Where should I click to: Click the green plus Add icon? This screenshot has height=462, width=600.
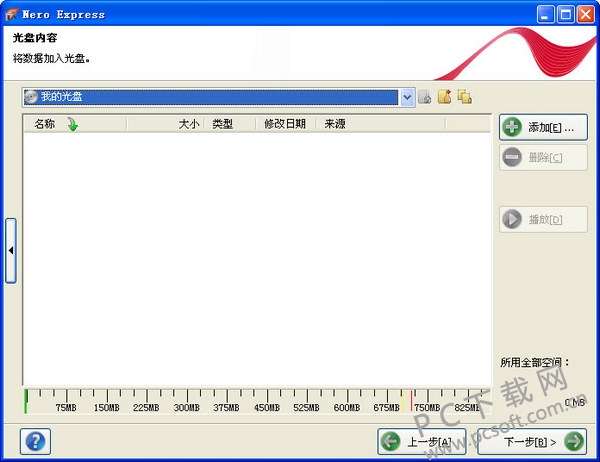[x=512, y=127]
